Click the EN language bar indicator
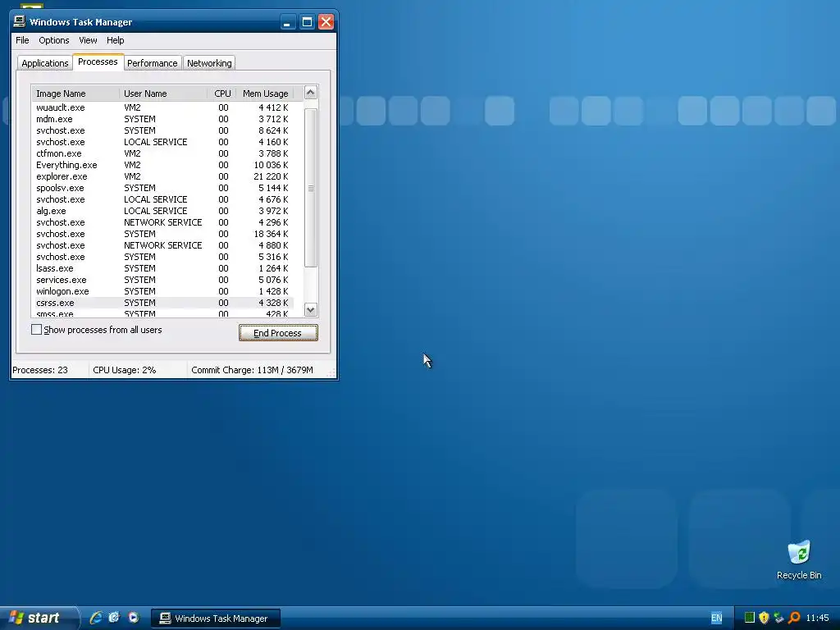Viewport: 840px width, 630px height. pyautogui.click(x=716, y=618)
